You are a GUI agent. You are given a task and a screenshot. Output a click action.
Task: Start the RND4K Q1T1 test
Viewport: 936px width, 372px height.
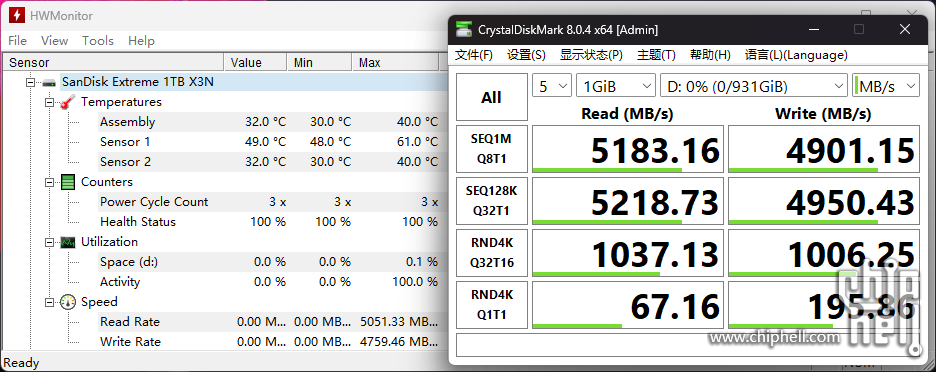pyautogui.click(x=492, y=305)
